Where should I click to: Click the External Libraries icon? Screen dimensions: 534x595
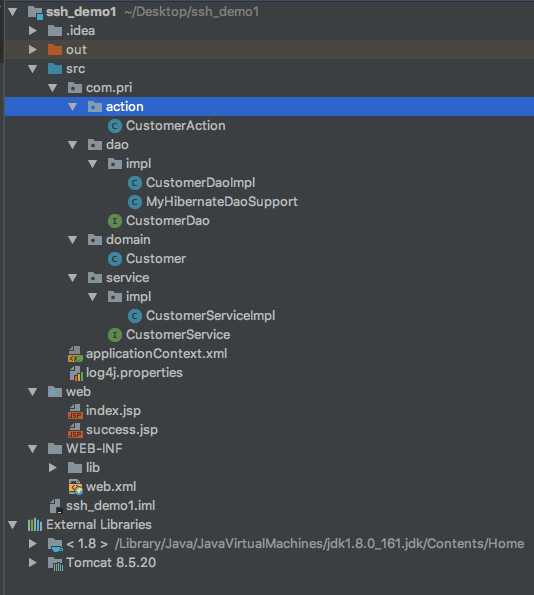coord(35,525)
